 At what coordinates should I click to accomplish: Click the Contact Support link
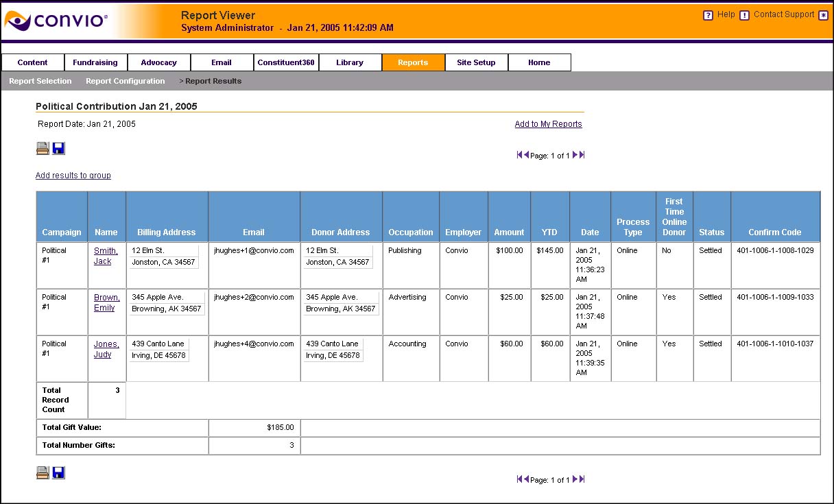784,14
